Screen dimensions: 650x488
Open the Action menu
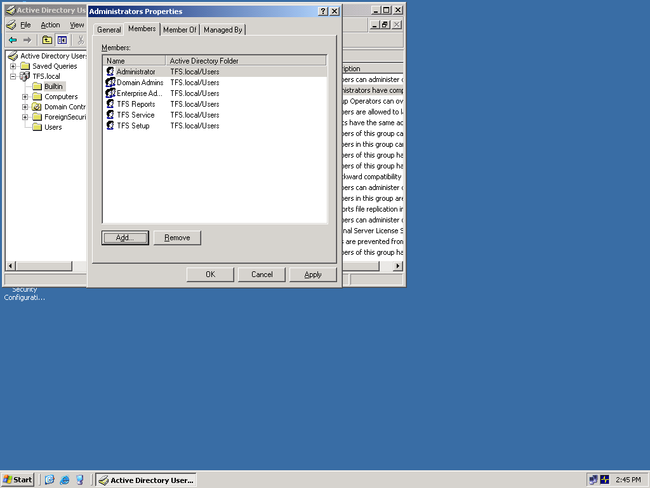pyautogui.click(x=50, y=25)
